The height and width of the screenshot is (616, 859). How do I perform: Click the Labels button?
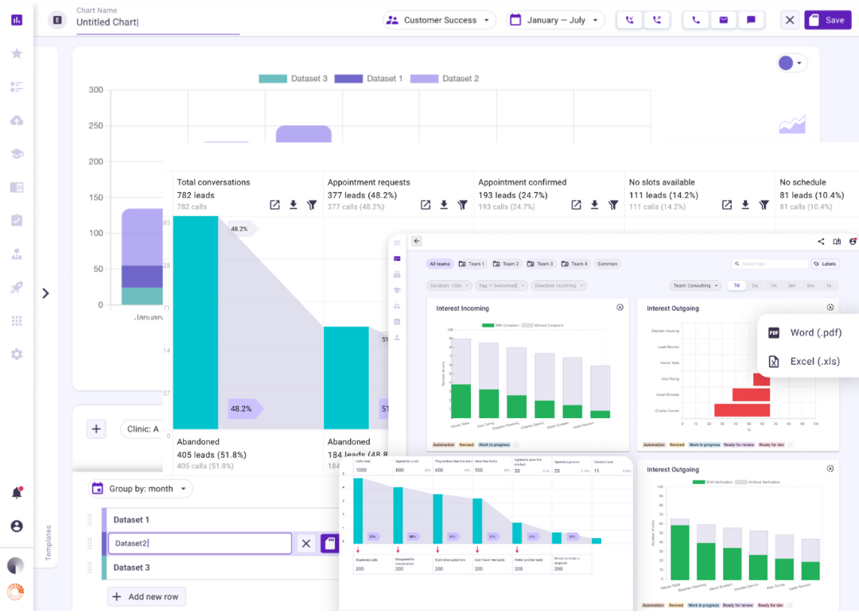825,264
